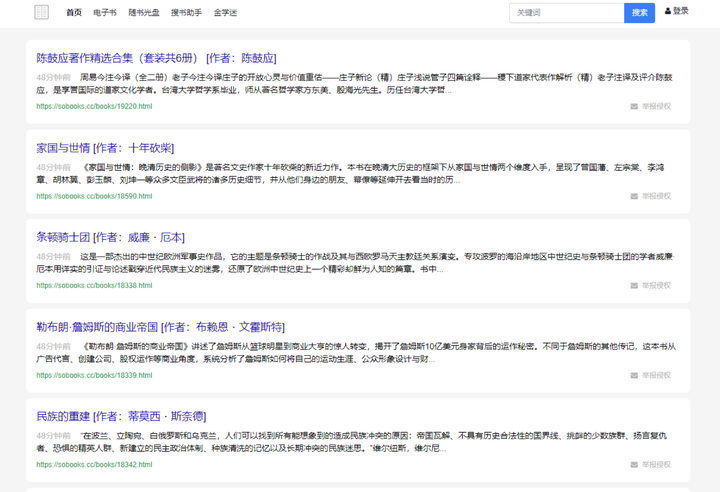Click 举报侵权 for 民族的重建
Viewport: 720px width, 492px height.
point(656,465)
